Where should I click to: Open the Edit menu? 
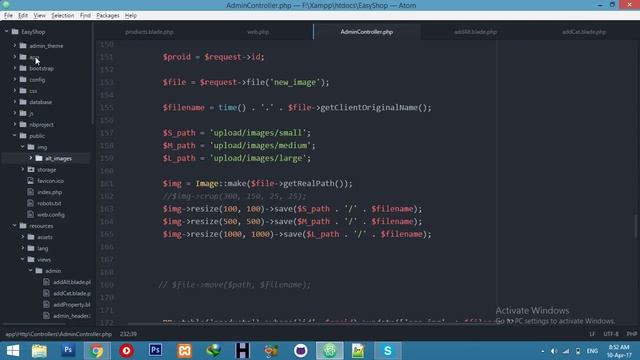click(x=23, y=16)
